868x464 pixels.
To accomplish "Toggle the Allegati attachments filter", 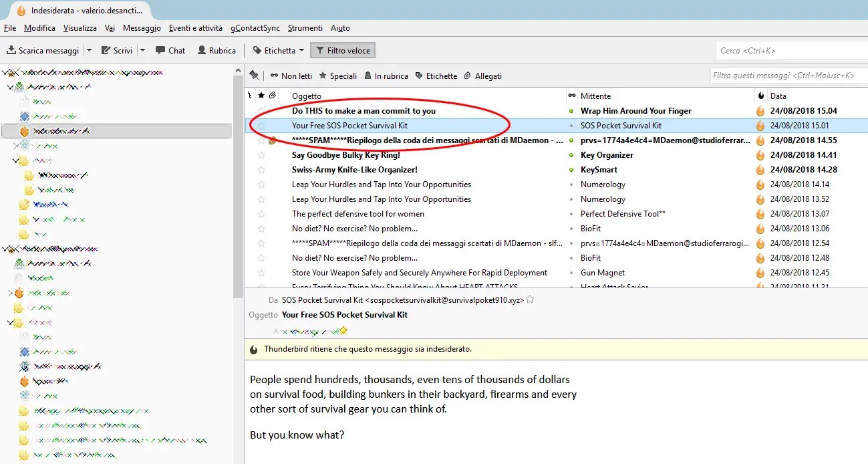I will (482, 76).
